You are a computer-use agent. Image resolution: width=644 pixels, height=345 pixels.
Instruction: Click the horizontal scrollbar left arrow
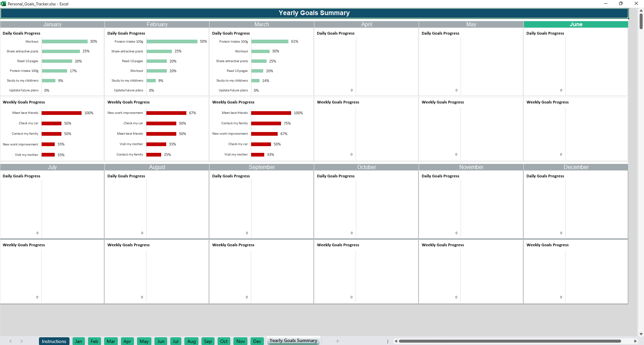(x=396, y=341)
